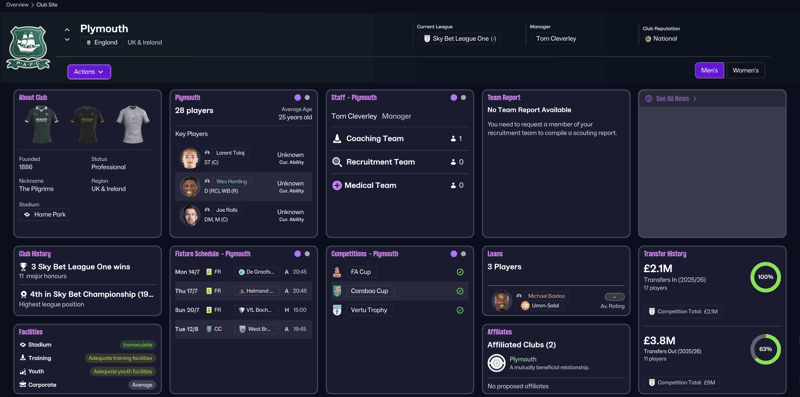This screenshot has height=397, width=800.
Task: Select second page dot in Competitions card
Action: [x=463, y=254]
